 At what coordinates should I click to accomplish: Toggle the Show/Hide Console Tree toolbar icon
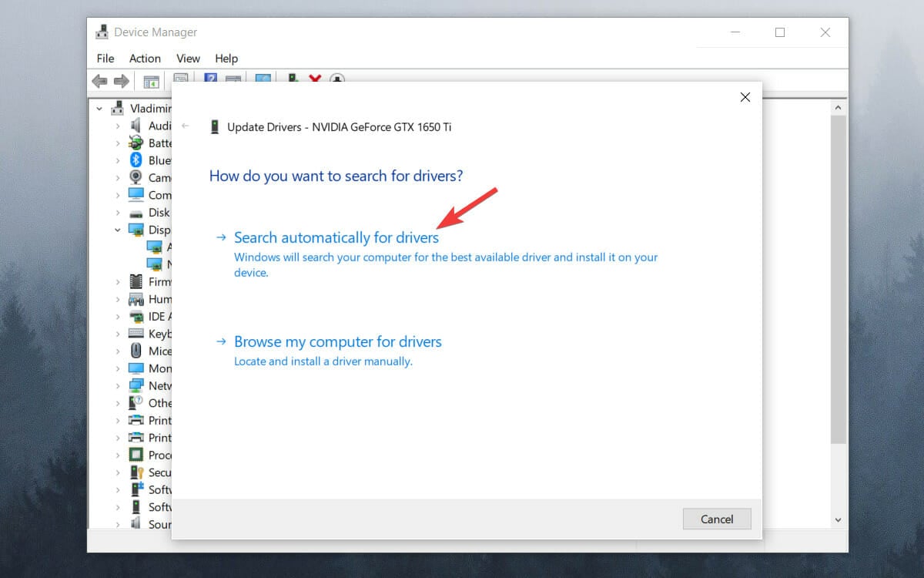pyautogui.click(x=151, y=81)
